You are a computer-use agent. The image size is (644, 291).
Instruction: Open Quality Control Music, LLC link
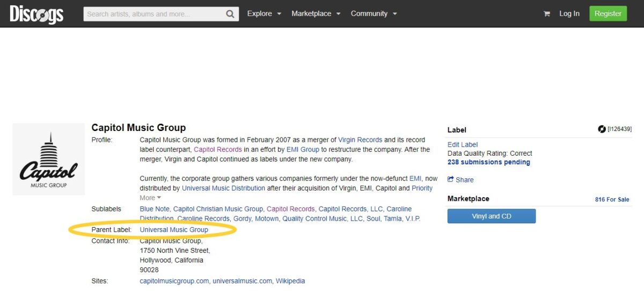point(323,219)
